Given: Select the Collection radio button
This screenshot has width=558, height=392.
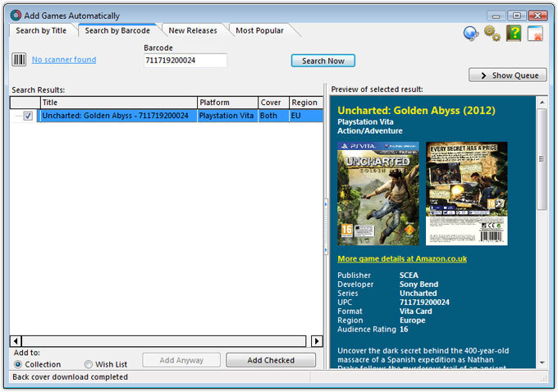Looking at the screenshot, I should tap(18, 364).
